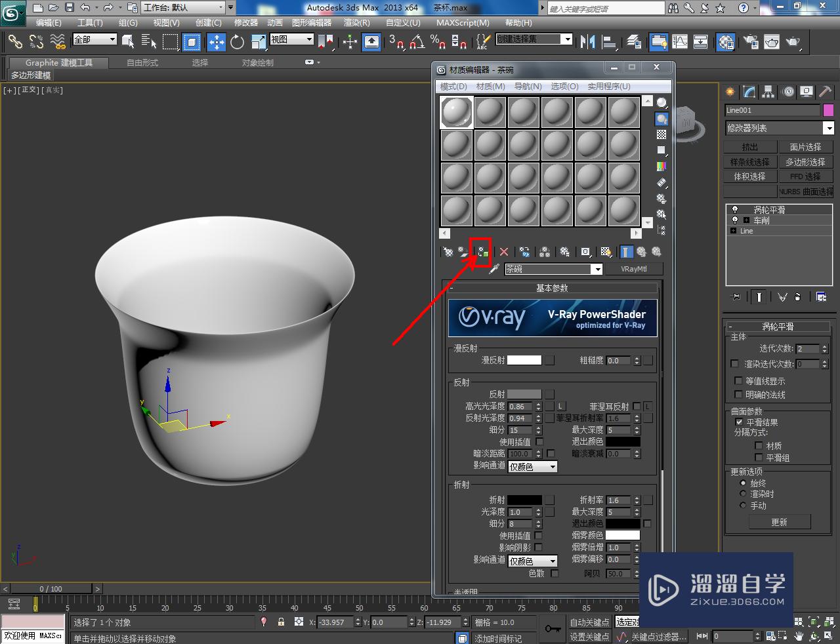840x644 pixels.
Task: Open reference coordinate system 视图 dropdown
Action: [291, 39]
